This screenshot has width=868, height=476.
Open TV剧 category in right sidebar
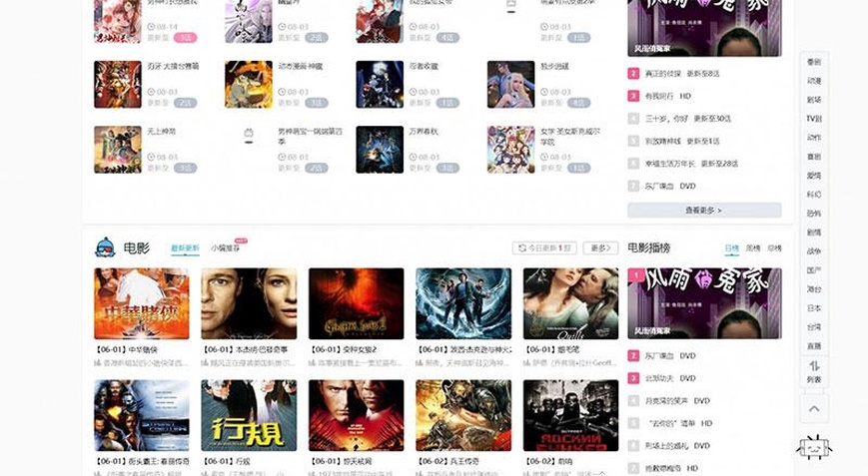click(x=814, y=119)
